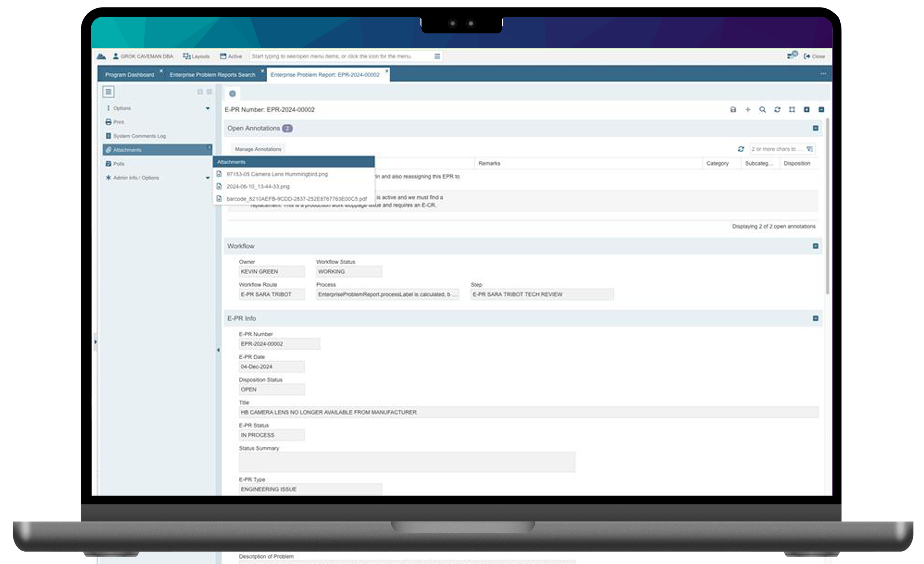Image resolution: width=924 pixels, height=564 pixels.
Task: Open the Layouts menu in top bar
Action: point(196,56)
